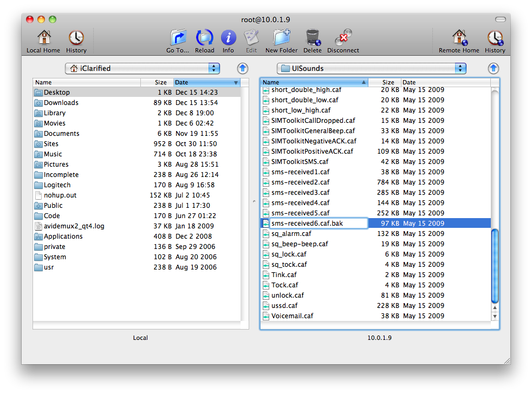Click the sms-received6.caf.bak rename field
532x394 pixels.
pos(319,224)
